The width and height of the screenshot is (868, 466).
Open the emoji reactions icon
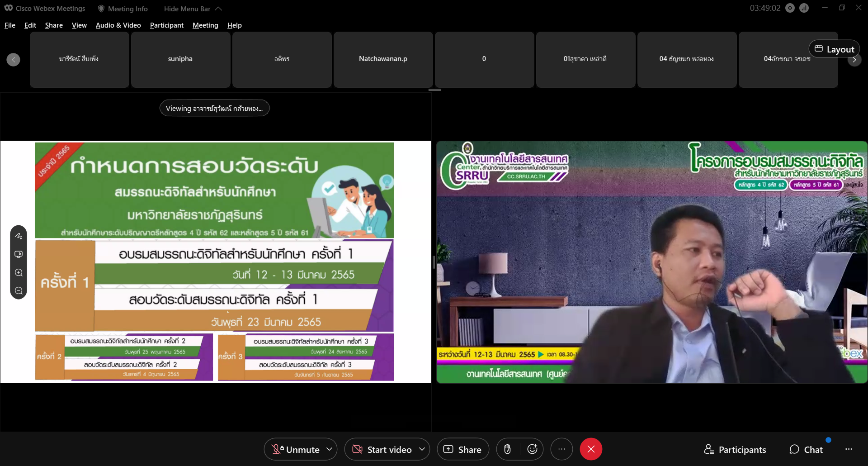[x=532, y=449]
